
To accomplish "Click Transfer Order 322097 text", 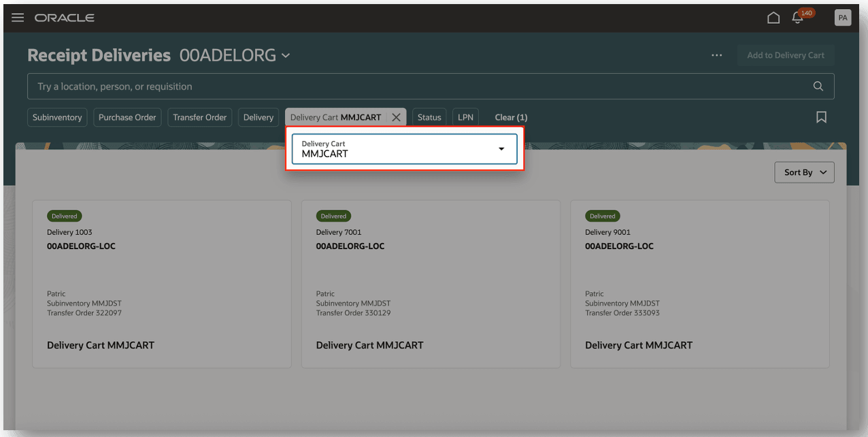I will (x=84, y=313).
